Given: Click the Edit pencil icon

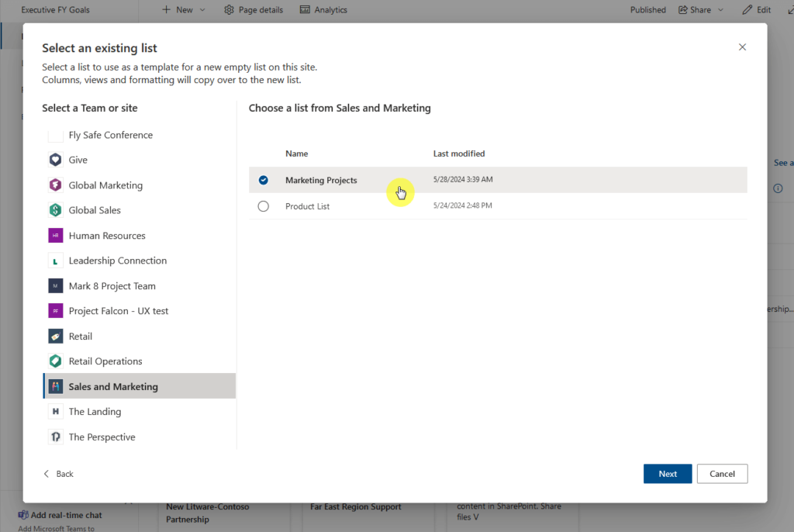Looking at the screenshot, I should (747, 9).
